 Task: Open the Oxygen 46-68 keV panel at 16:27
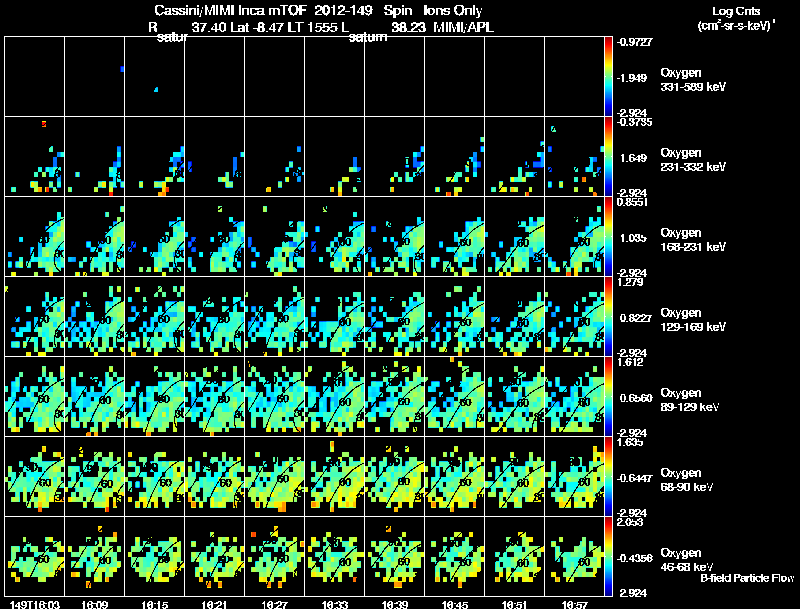pos(274,556)
